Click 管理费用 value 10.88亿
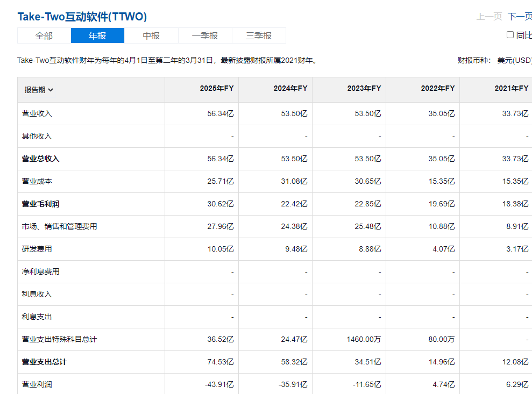Image resolution: width=532 pixels, height=394 pixels. coord(442,226)
